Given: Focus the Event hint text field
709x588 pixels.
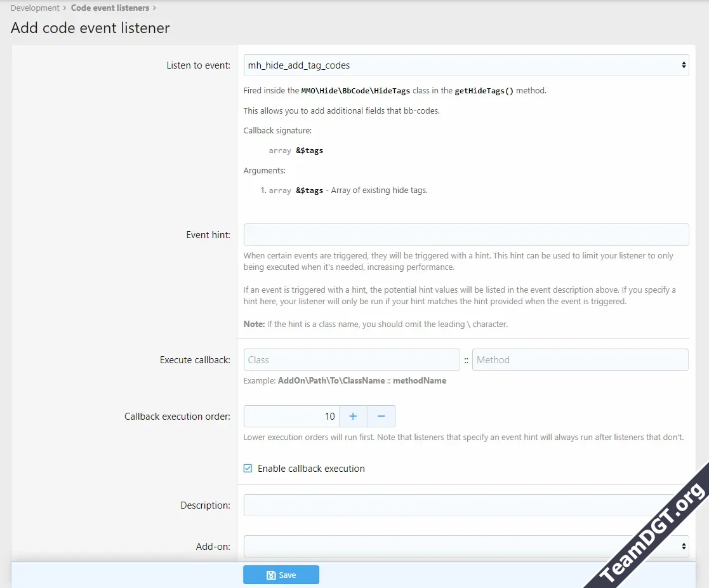Looking at the screenshot, I should (x=466, y=235).
